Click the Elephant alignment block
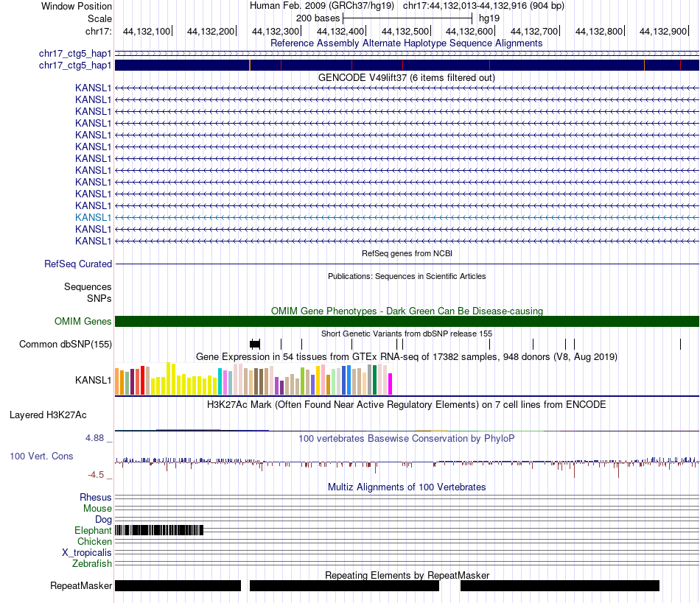Image resolution: width=700 pixels, height=603 pixels. 159,530
